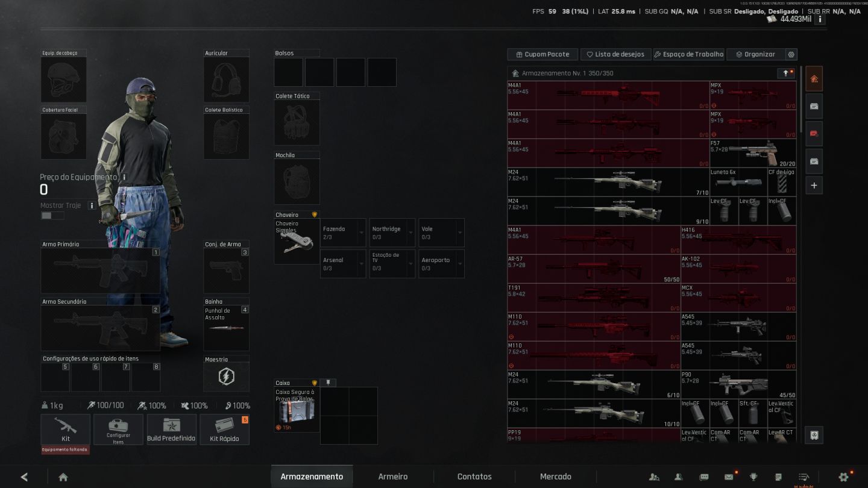The height and width of the screenshot is (488, 868).
Task: Open the Kit Rápida button
Action: pyautogui.click(x=224, y=430)
